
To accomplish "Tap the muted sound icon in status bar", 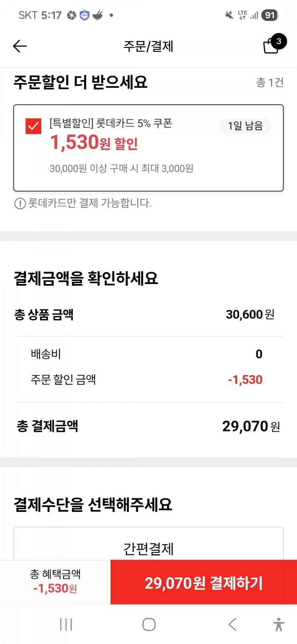I will (229, 15).
